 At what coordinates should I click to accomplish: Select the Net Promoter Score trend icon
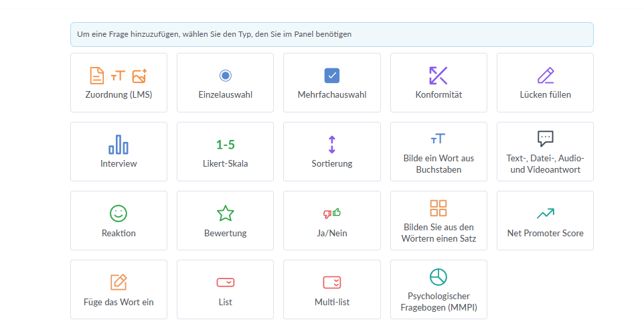coord(546,214)
